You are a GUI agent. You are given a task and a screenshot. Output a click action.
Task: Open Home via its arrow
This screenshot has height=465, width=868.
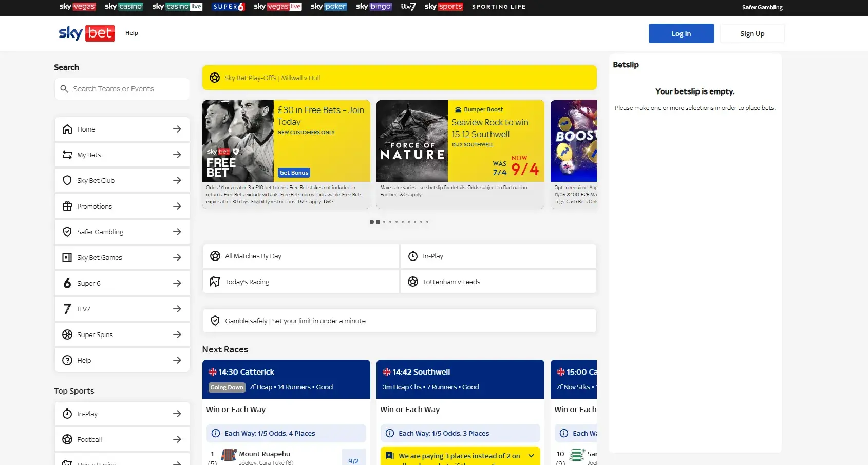(x=177, y=129)
